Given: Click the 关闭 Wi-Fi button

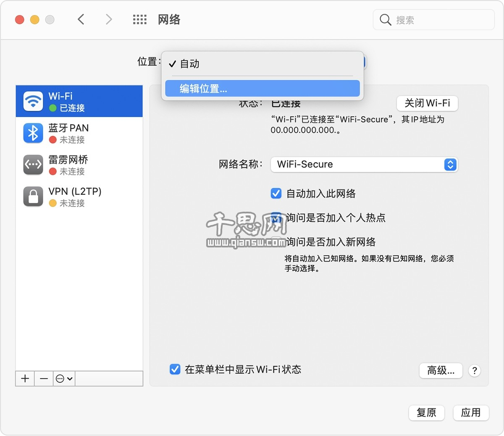Looking at the screenshot, I should coord(427,103).
